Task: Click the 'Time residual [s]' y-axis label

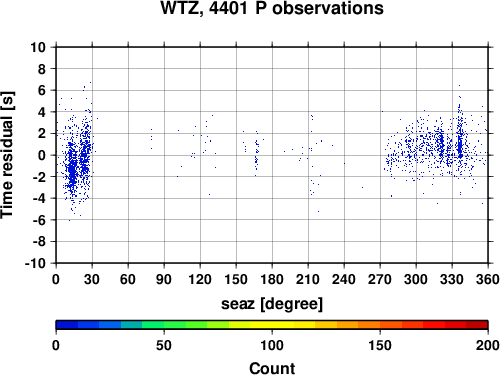Action: [8, 155]
